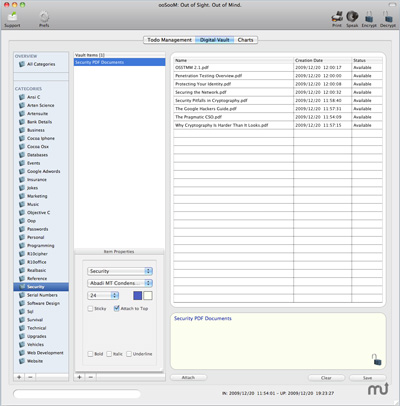Select Security Pitfalls in Cryptography.pdf row
The image size is (400, 406).
click(278, 100)
